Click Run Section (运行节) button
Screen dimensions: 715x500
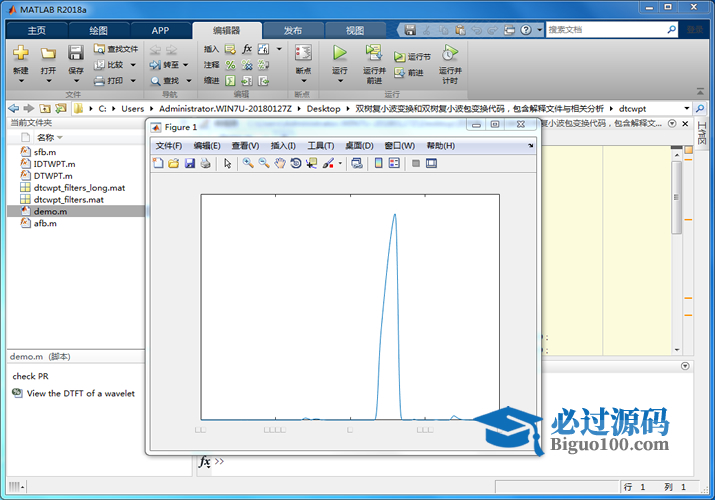[x=412, y=57]
